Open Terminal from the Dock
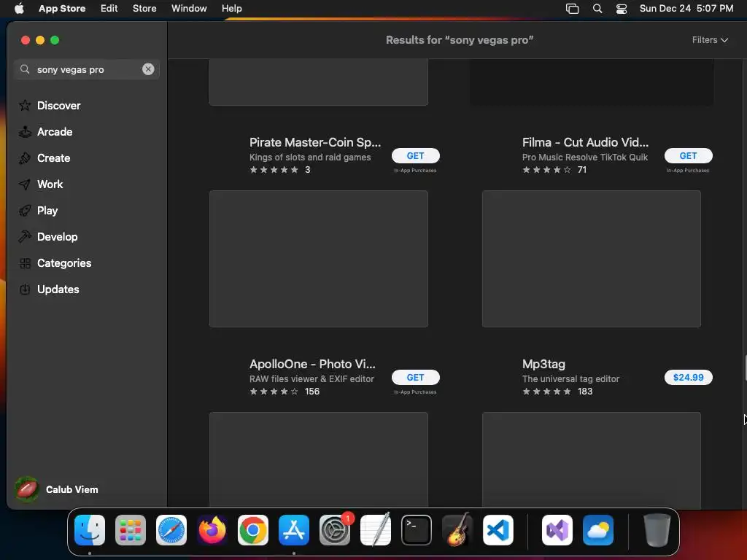 (x=417, y=530)
